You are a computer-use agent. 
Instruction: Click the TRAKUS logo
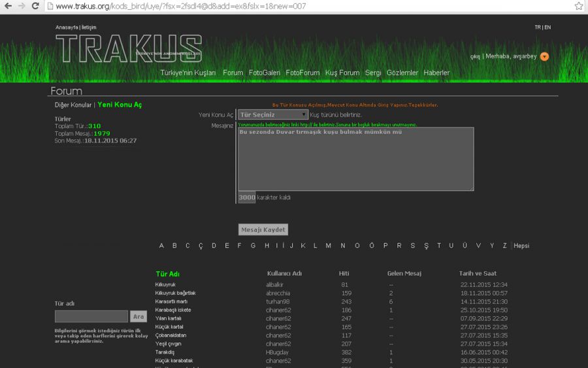[x=129, y=48]
